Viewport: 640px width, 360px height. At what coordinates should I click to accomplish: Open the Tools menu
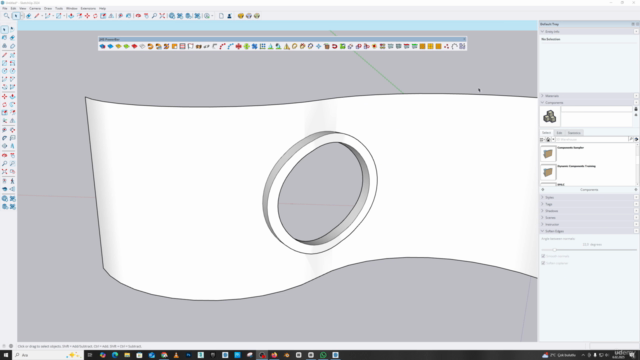click(x=59, y=8)
